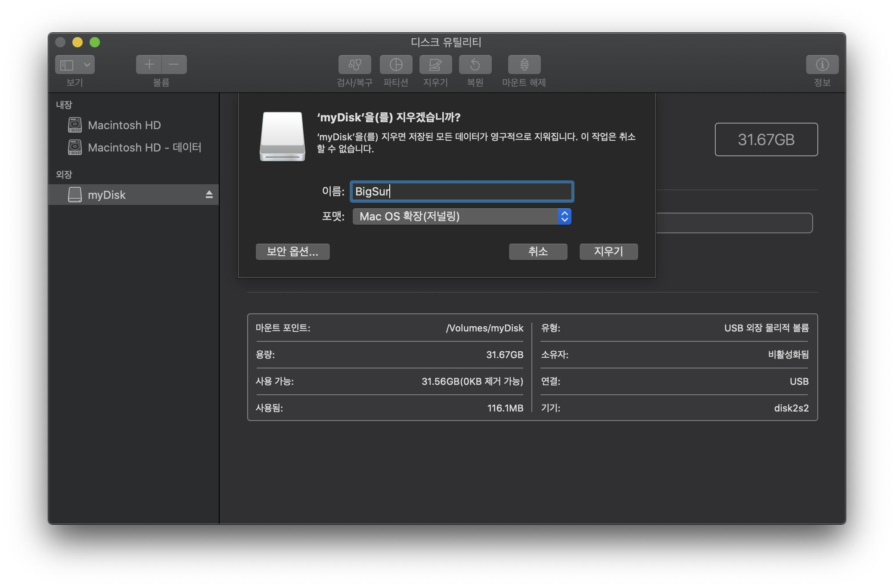Click the Unmount (마운트 해제) toolbar icon
The height and width of the screenshot is (588, 894).
tap(524, 65)
